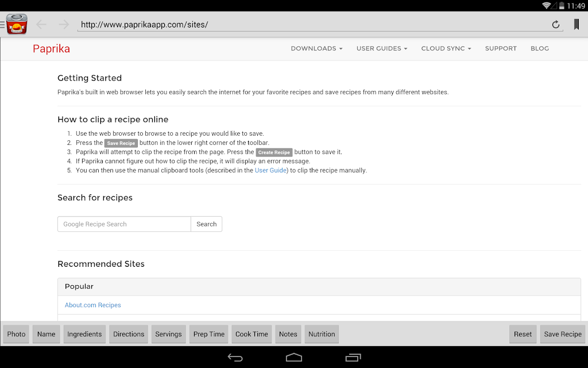Click the Directions clipboard button
Image resolution: width=588 pixels, height=368 pixels.
(x=129, y=334)
